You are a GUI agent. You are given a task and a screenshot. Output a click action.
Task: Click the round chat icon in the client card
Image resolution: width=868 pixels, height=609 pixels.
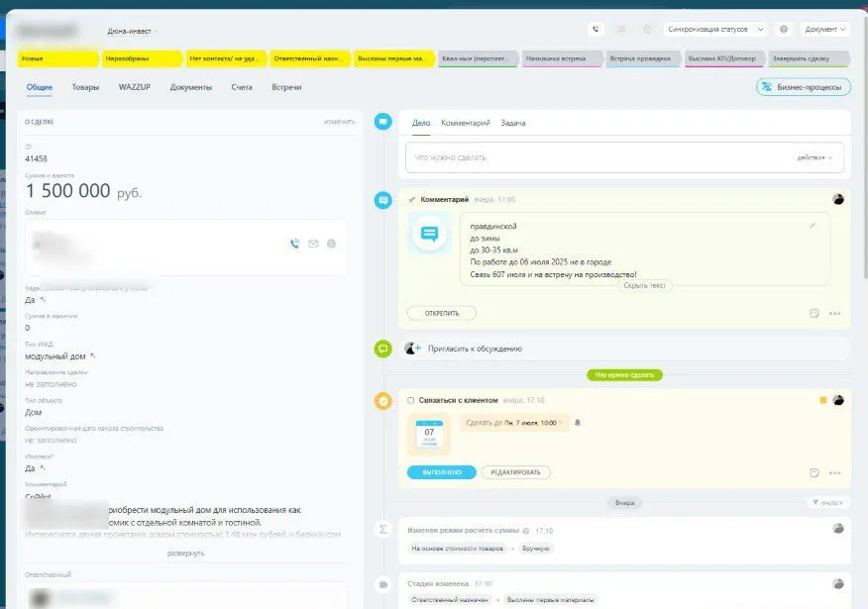[331, 244]
